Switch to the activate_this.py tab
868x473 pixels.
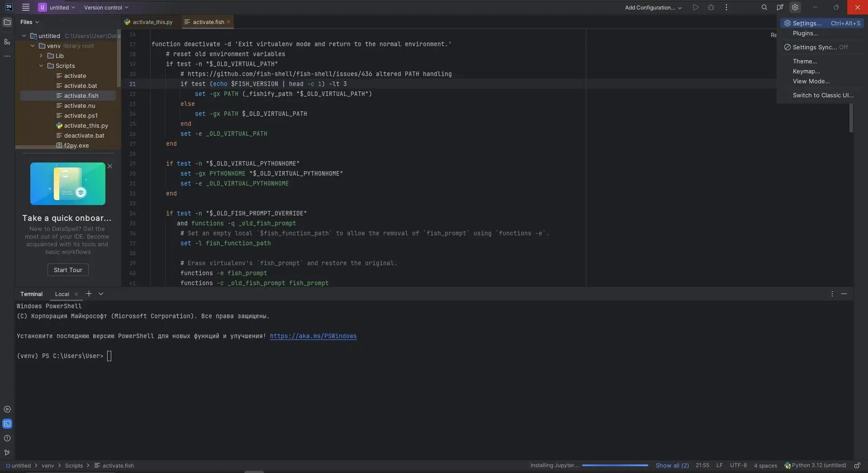[152, 22]
